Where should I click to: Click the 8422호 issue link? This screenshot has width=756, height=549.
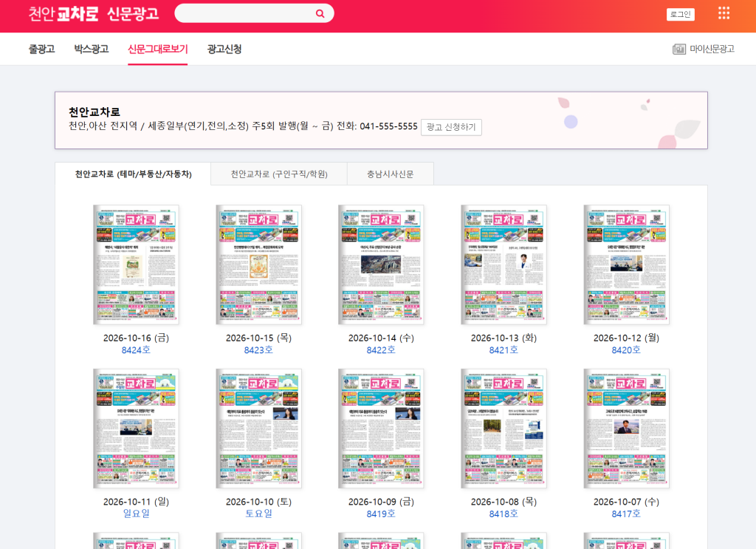pos(381,349)
